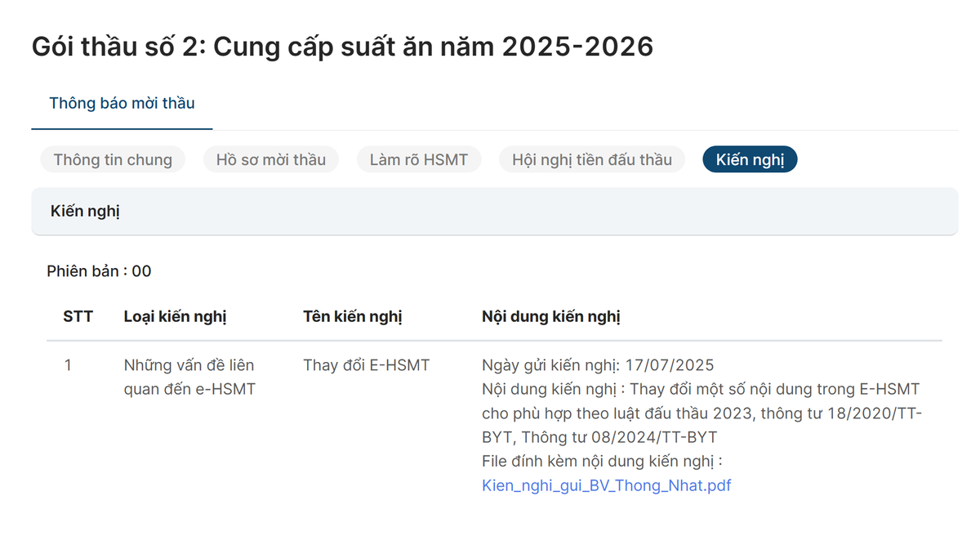
Task: Download Kien_nghi_gui_BV_Thong_Nhat.pdf attachment
Action: click(606, 485)
